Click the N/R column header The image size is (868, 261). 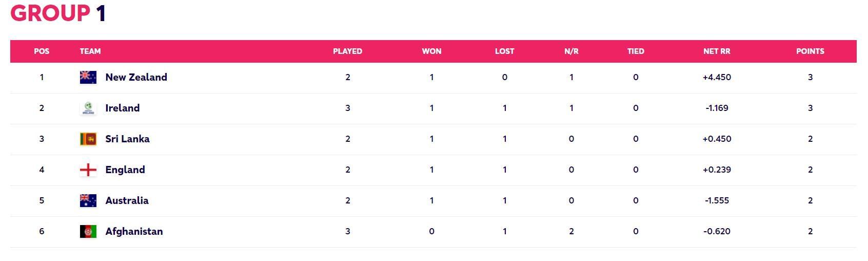[571, 51]
